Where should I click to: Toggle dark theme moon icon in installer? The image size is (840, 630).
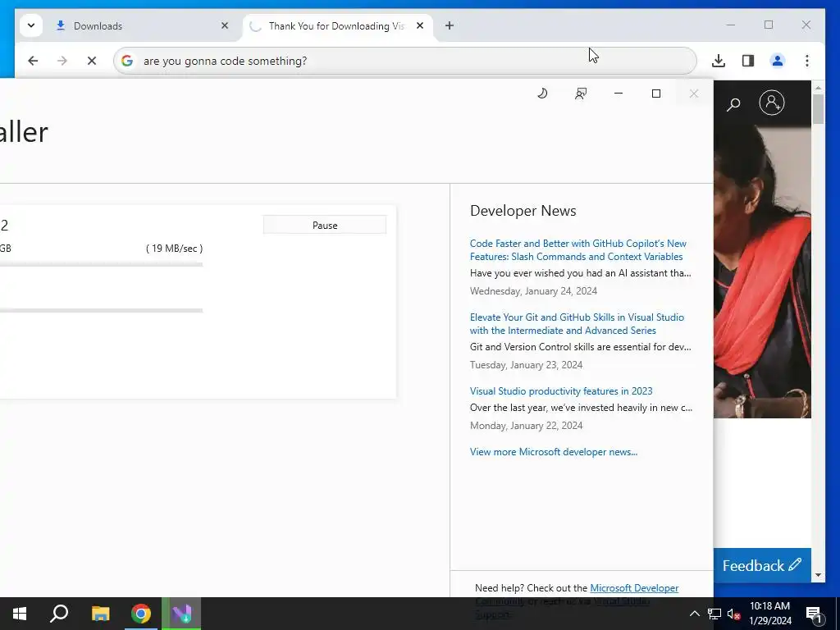click(x=542, y=94)
